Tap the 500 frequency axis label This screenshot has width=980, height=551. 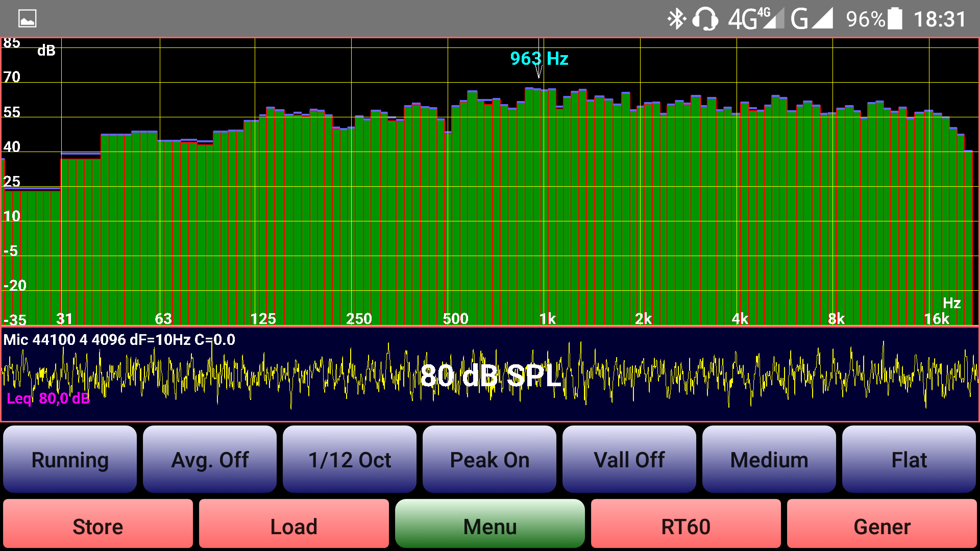click(x=455, y=319)
